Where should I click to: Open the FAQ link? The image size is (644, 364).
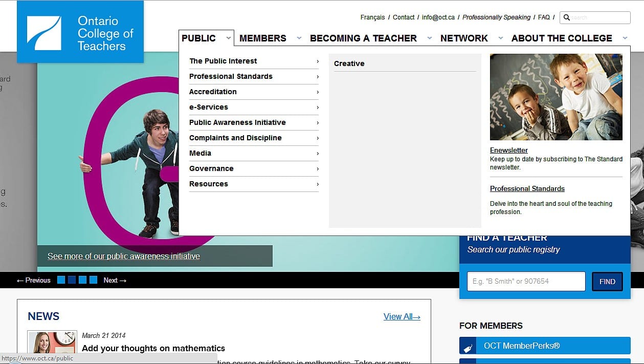click(x=544, y=17)
